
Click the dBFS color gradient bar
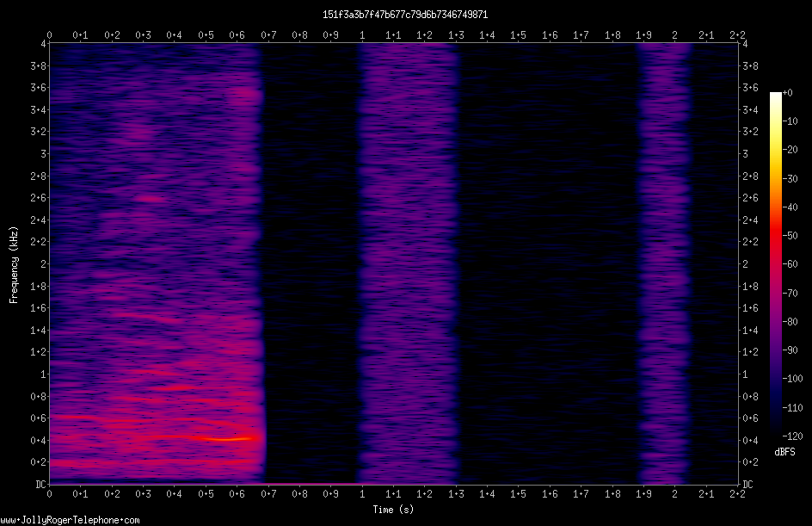pos(775,264)
